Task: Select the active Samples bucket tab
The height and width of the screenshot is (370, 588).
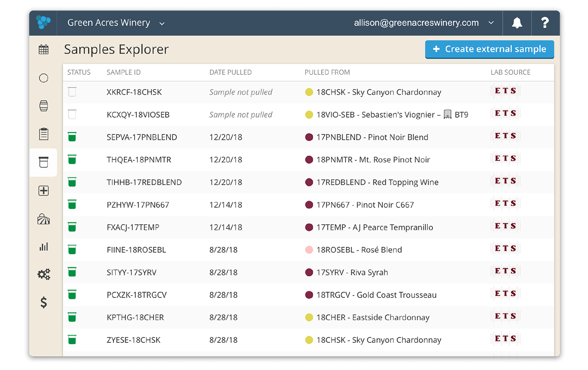Action: coord(43,162)
